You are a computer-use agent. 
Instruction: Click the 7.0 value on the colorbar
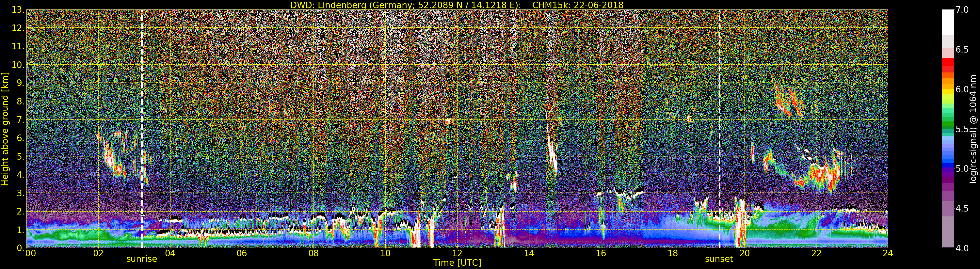pos(962,10)
